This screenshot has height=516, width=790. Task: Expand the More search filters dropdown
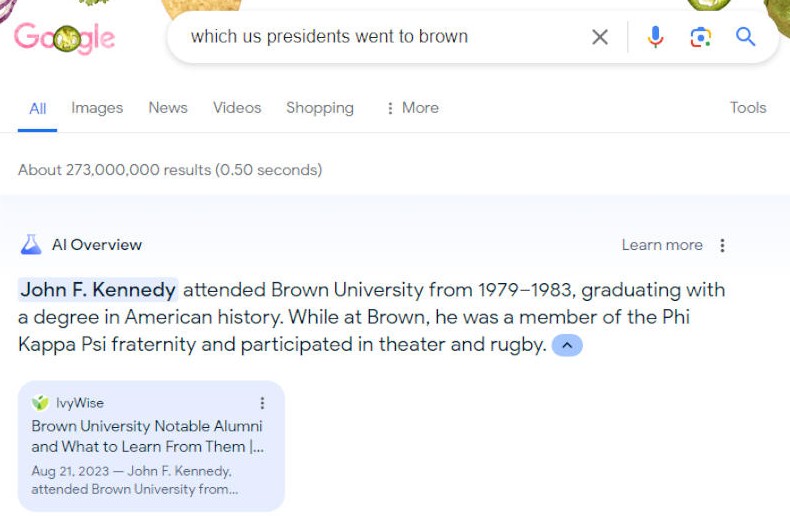[413, 108]
